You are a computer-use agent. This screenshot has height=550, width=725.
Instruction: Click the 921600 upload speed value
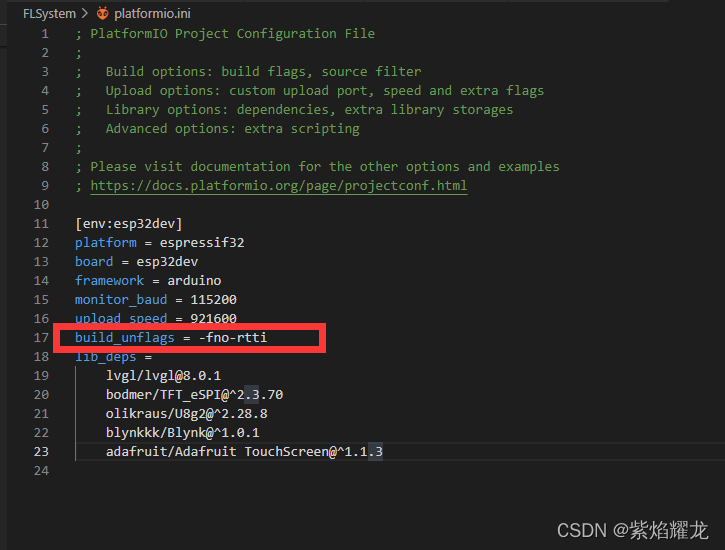pos(214,318)
